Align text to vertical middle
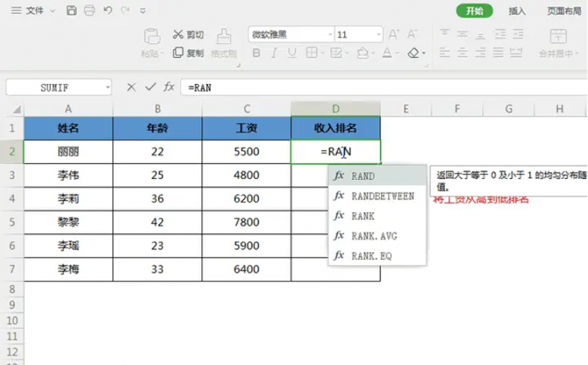This screenshot has width=588, height=365. tap(463, 34)
